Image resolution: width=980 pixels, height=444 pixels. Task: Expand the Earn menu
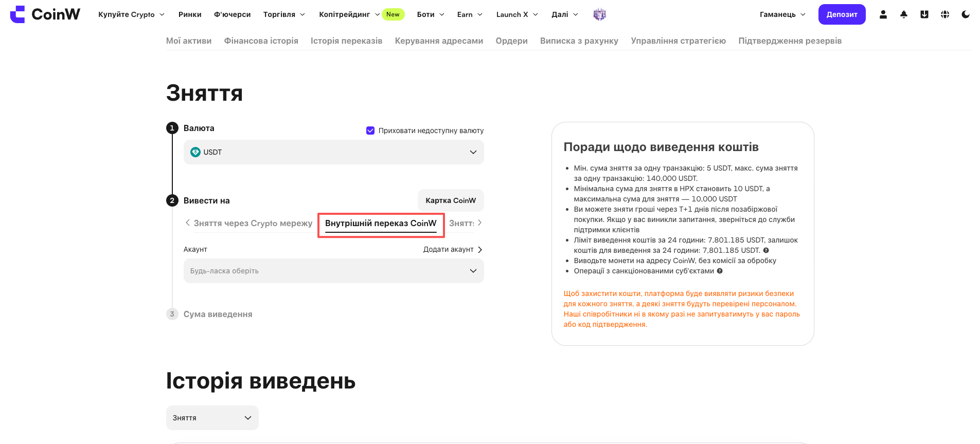(470, 14)
